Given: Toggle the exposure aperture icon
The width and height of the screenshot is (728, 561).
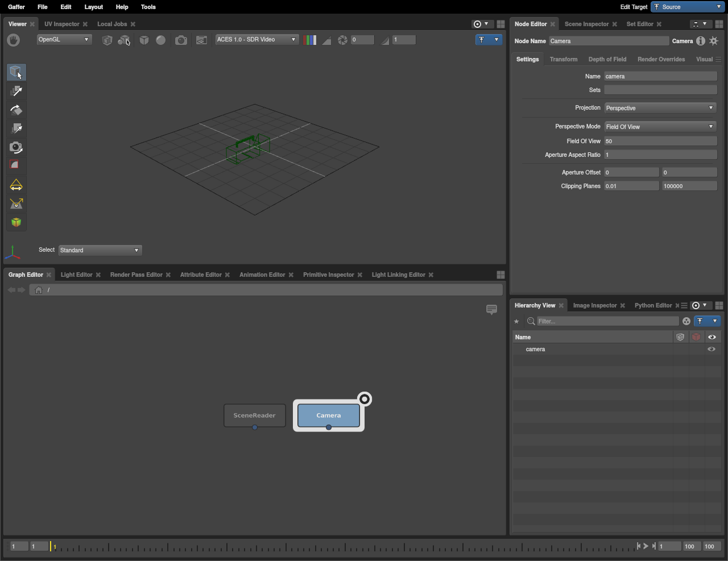Looking at the screenshot, I should click(342, 40).
